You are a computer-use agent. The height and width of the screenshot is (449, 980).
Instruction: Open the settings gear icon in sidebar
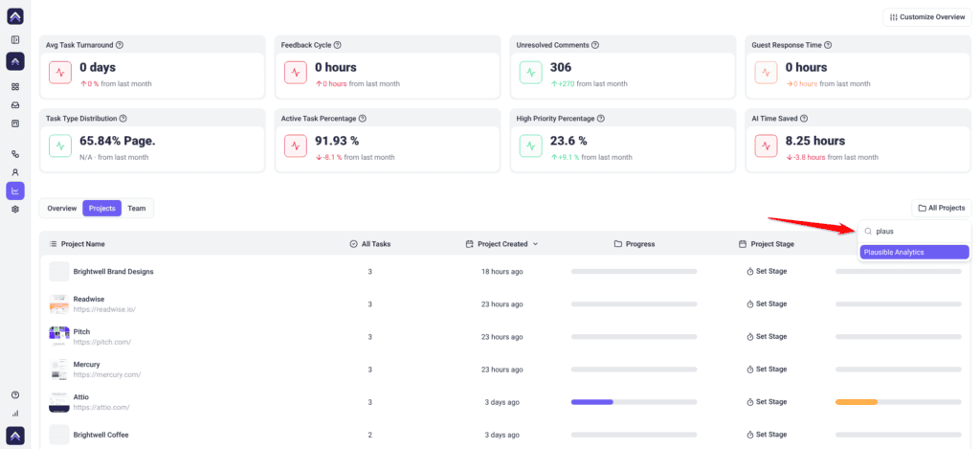coord(15,210)
